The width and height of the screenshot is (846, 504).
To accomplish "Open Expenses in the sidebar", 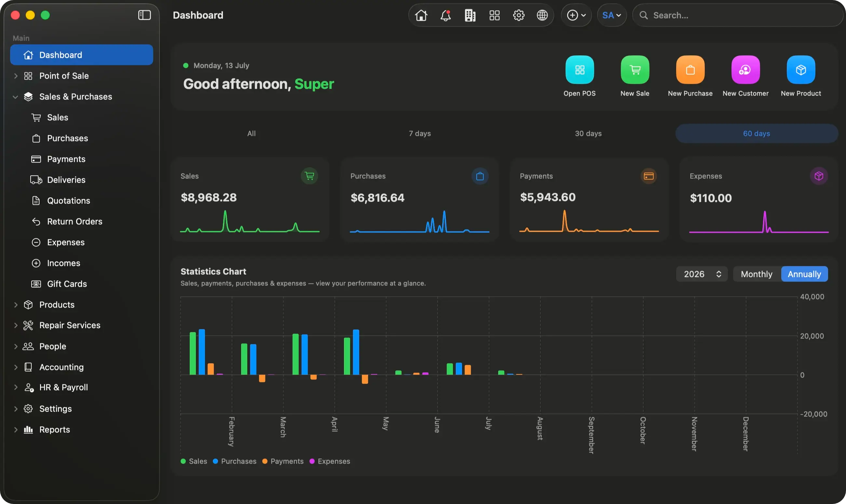I will point(82,242).
